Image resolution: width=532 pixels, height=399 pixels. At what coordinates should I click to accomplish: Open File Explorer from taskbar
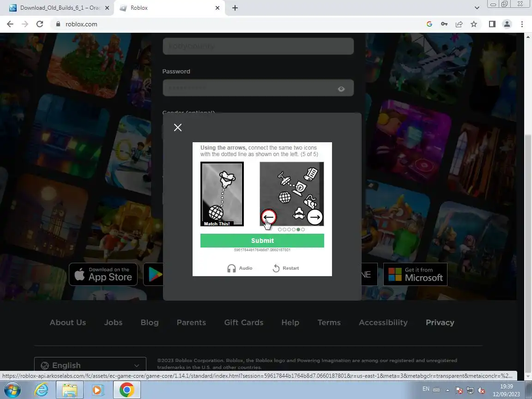[70, 390]
